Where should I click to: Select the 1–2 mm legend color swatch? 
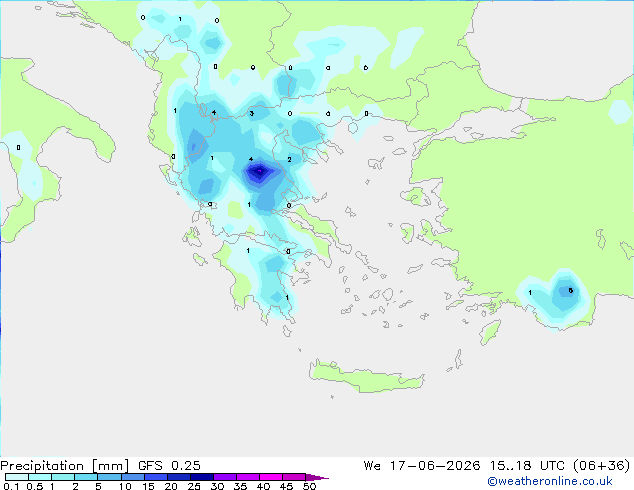coord(63,477)
